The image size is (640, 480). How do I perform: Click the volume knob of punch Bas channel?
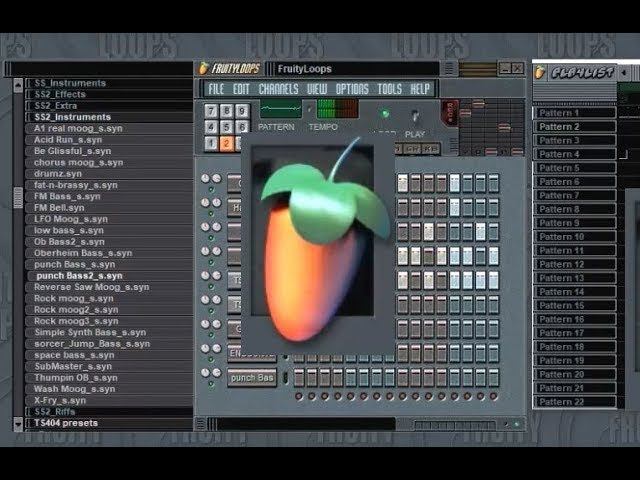click(x=217, y=373)
